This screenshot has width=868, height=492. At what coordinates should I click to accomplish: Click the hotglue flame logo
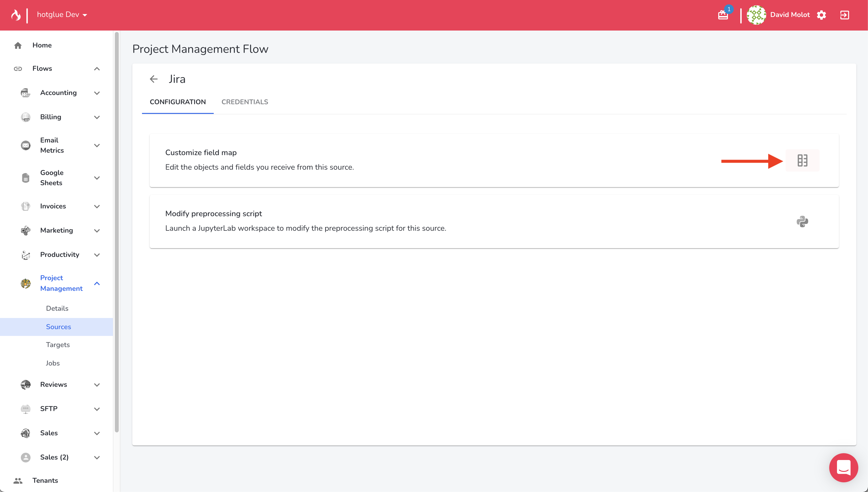coord(16,15)
